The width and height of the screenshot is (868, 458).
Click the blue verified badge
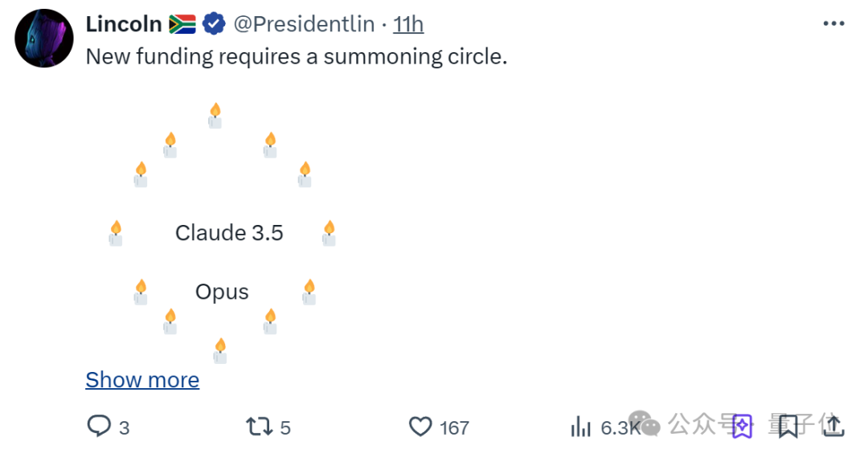(214, 24)
